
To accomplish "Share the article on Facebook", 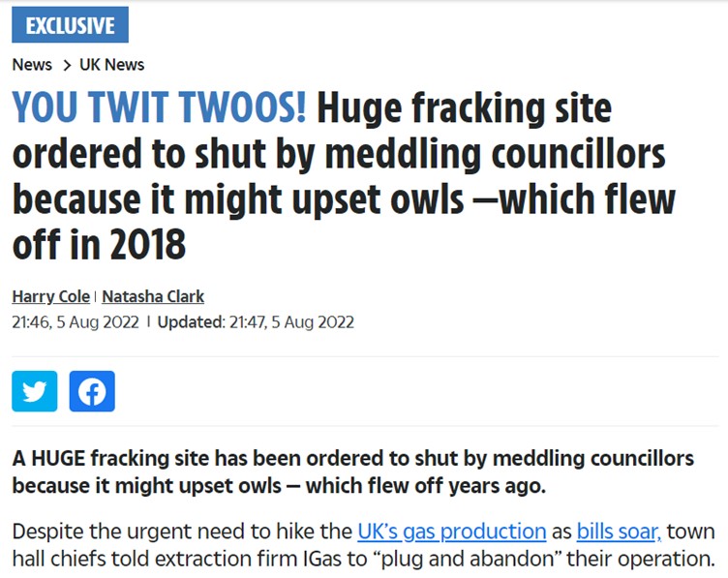I will [x=92, y=391].
